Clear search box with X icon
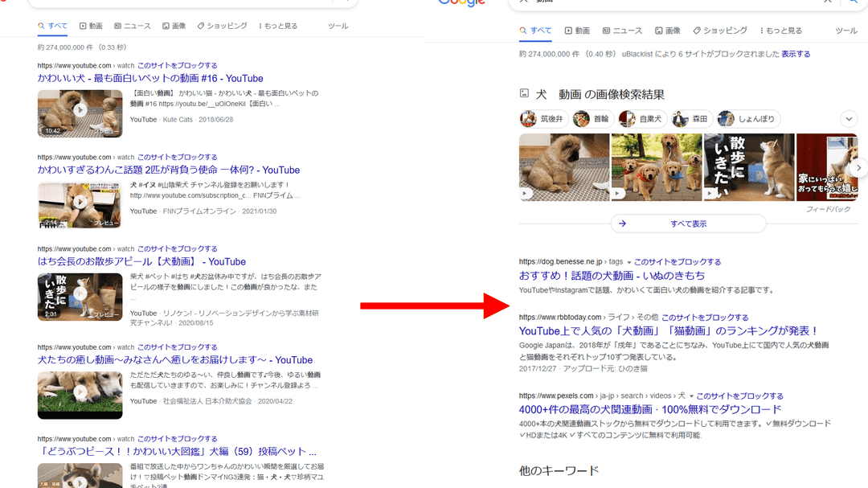Image resolution: width=868 pixels, height=488 pixels. [x=827, y=2]
